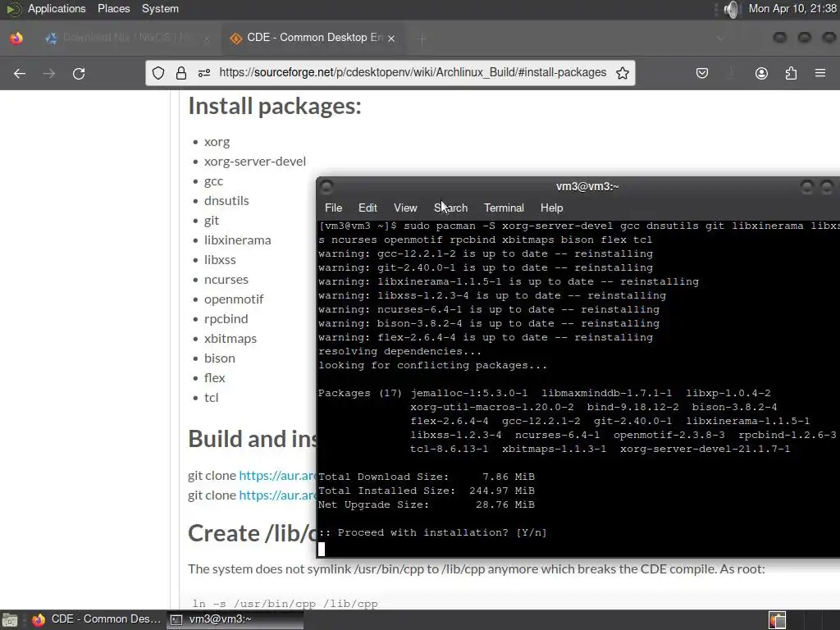The image size is (840, 630).
Task: Click the openmotif list item
Action: (234, 299)
